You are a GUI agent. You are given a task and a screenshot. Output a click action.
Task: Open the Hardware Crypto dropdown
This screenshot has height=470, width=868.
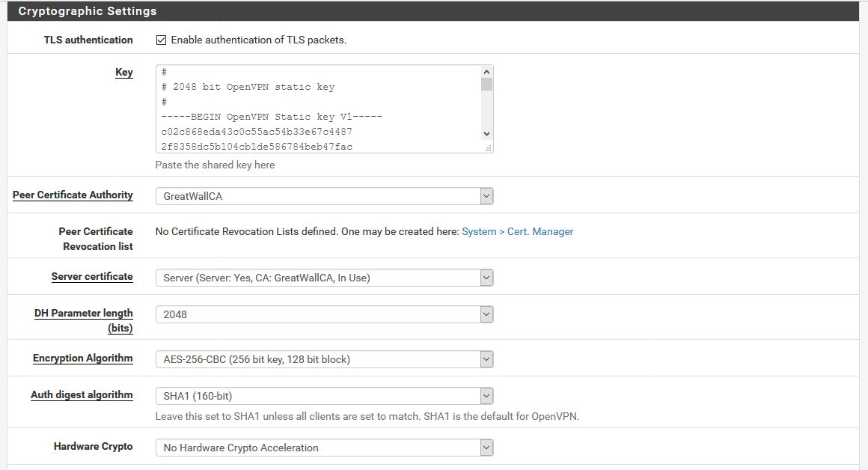[x=325, y=448]
